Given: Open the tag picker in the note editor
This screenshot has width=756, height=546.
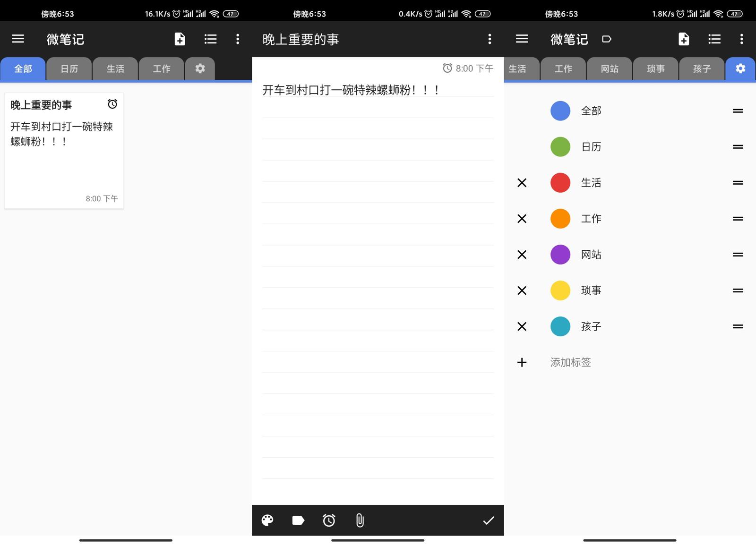Looking at the screenshot, I should 298,520.
